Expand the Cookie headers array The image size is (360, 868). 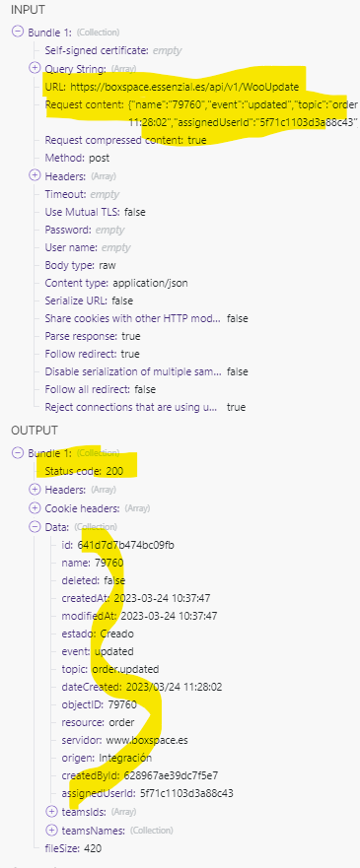[x=35, y=507]
